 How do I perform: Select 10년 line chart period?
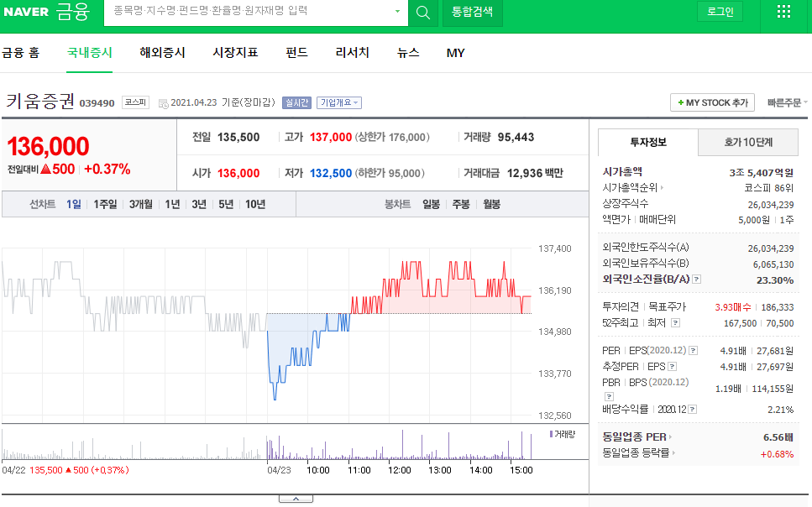pyautogui.click(x=255, y=204)
